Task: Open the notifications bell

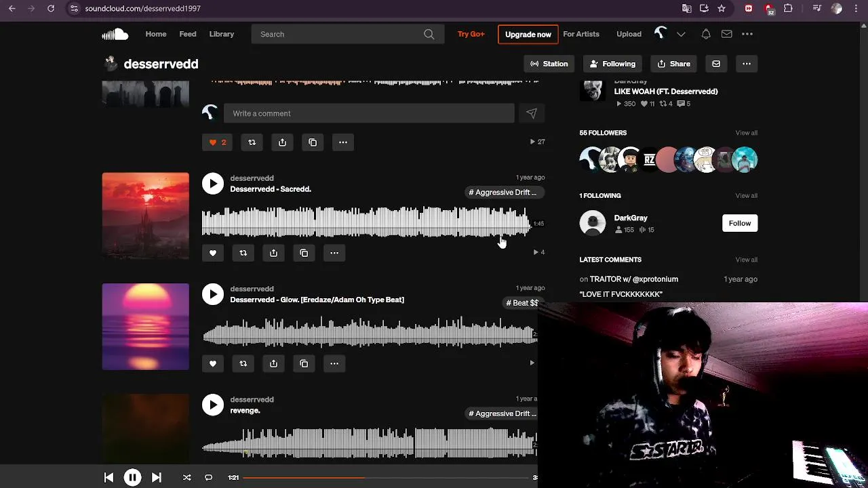Action: pyautogui.click(x=706, y=34)
